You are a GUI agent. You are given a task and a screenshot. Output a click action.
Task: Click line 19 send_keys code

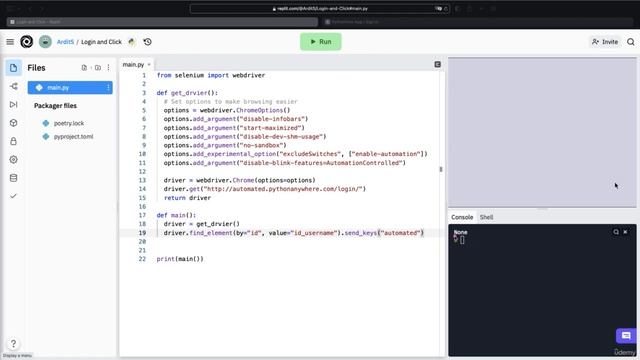[x=293, y=233]
